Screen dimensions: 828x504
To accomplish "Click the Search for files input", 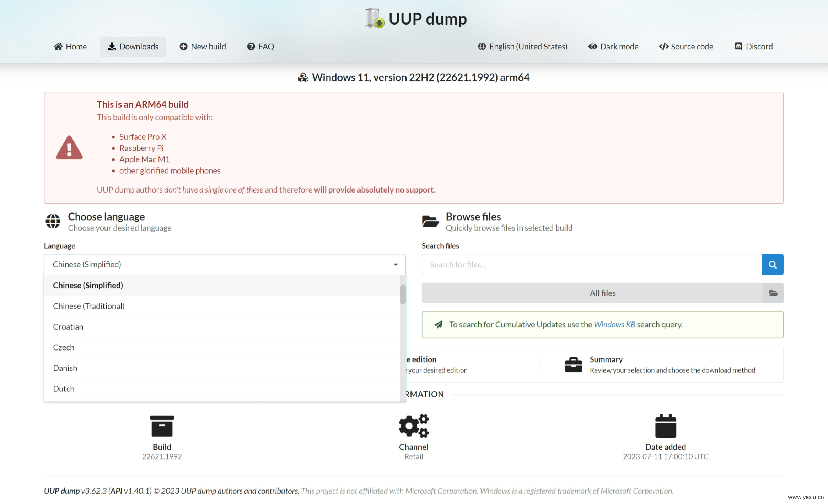I will pyautogui.click(x=592, y=265).
